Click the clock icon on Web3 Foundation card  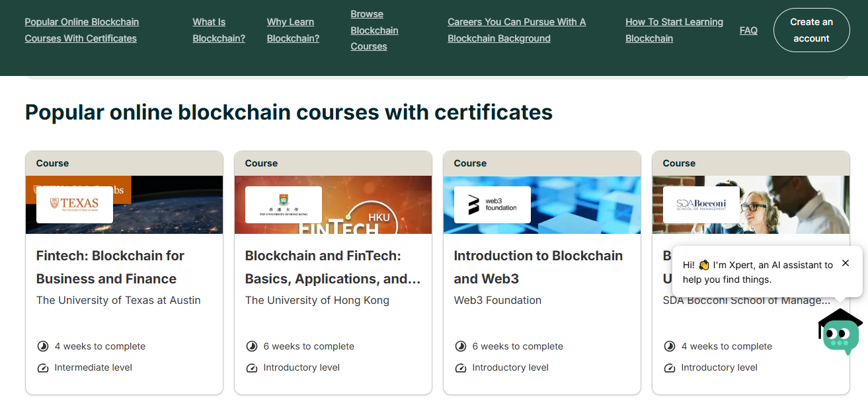coord(461,346)
